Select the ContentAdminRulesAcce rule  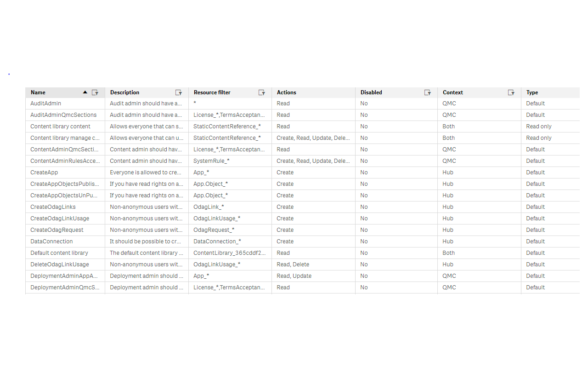tap(65, 161)
